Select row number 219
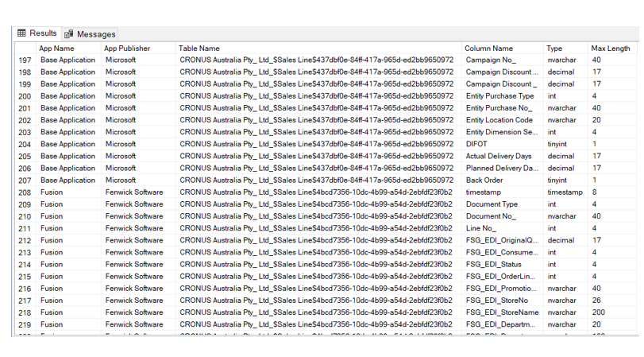Screen dimensions: 644x357 click(25, 324)
